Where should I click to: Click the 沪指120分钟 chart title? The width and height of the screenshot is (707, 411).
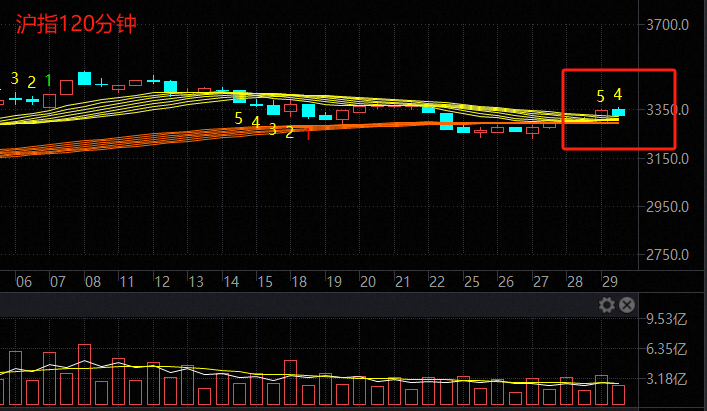pyautogui.click(x=76, y=24)
